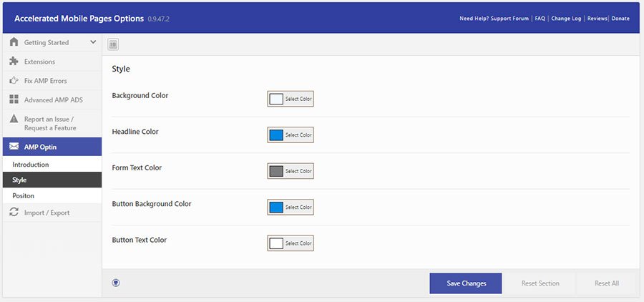Click the Fix AMP Errors thumbs-up icon

14,81
